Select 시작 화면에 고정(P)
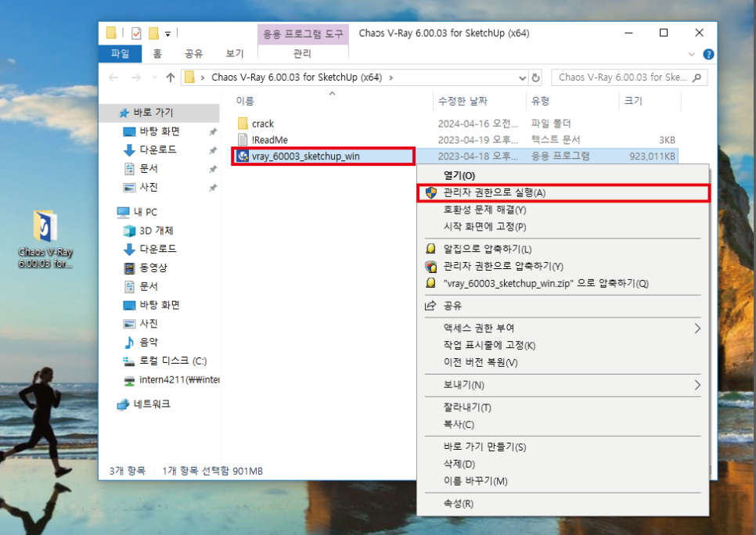 point(563,227)
